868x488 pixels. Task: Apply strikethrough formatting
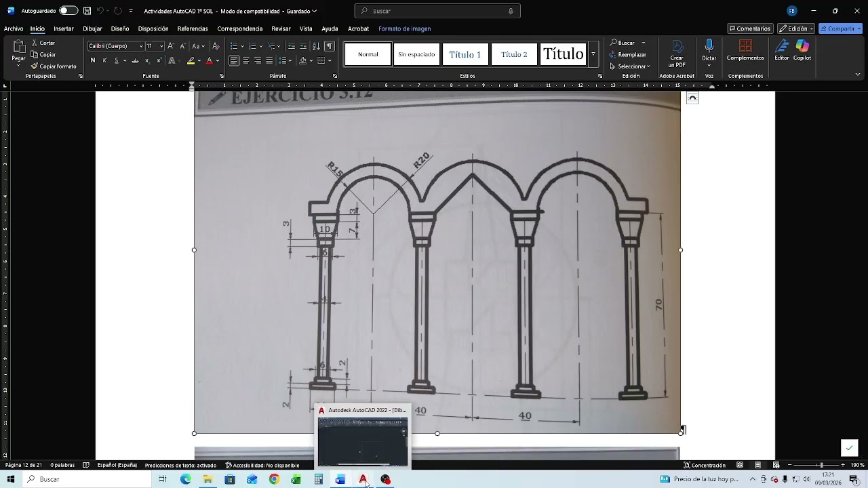[135, 60]
